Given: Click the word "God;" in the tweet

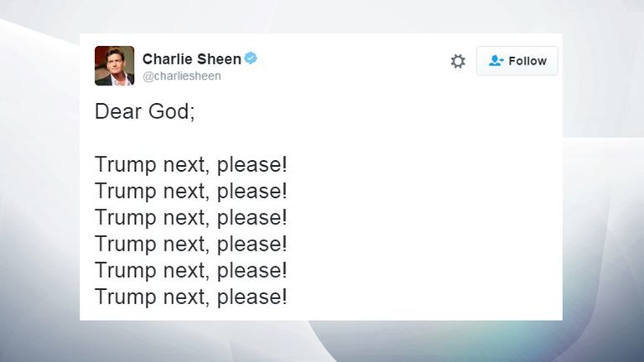Looking at the screenshot, I should tap(172, 111).
